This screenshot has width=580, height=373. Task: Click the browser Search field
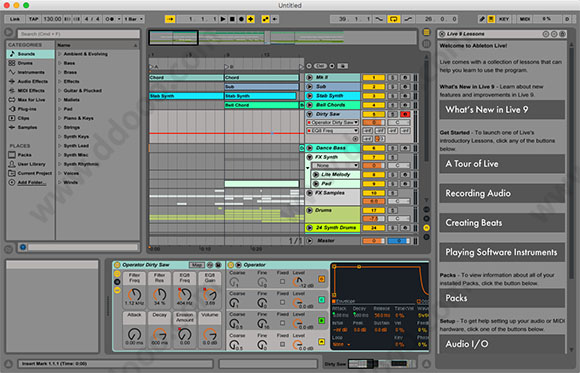[78, 34]
